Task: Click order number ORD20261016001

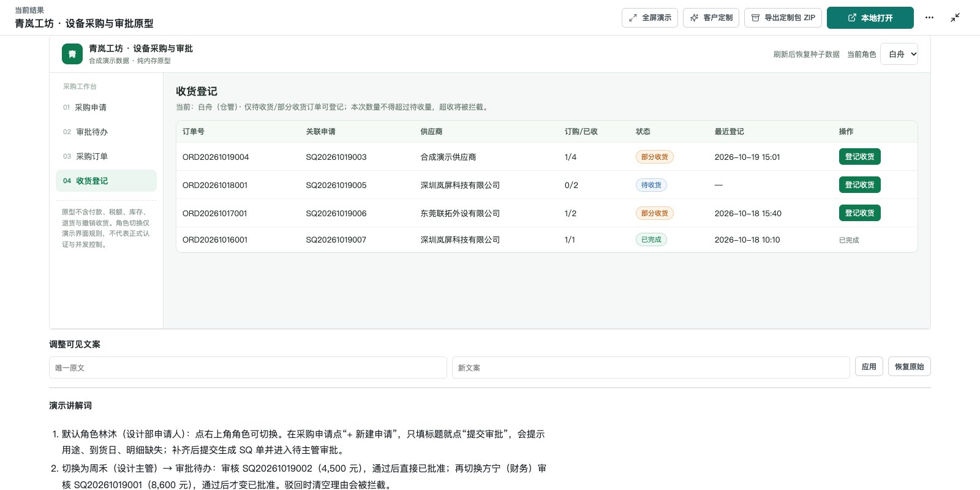Action: (x=215, y=240)
